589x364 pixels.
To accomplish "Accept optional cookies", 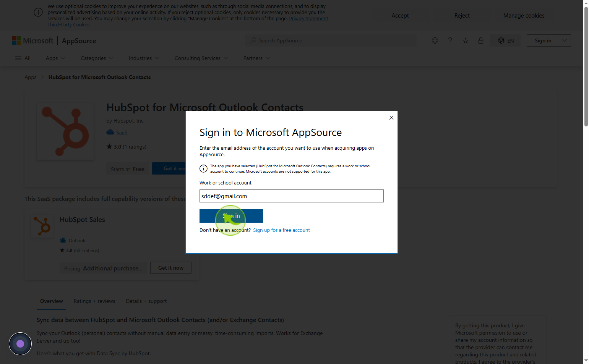I will [x=400, y=16].
